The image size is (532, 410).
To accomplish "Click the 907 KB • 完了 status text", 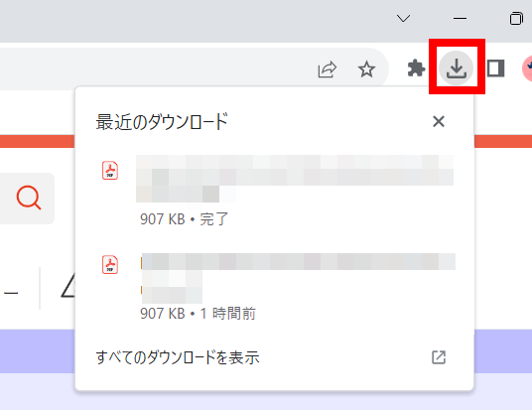I will (x=185, y=219).
